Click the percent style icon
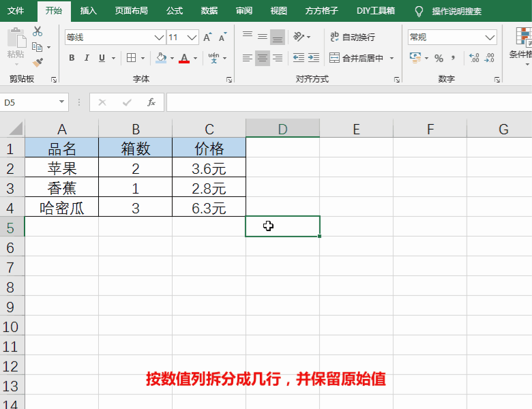The height and width of the screenshot is (409, 532). 439,59
